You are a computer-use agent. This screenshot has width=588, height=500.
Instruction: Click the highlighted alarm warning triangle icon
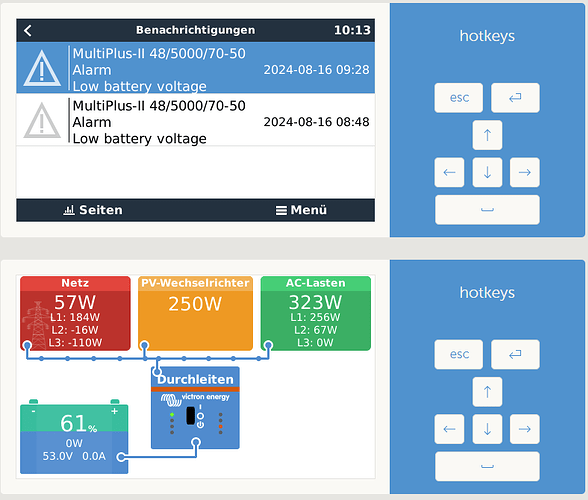click(x=42, y=68)
